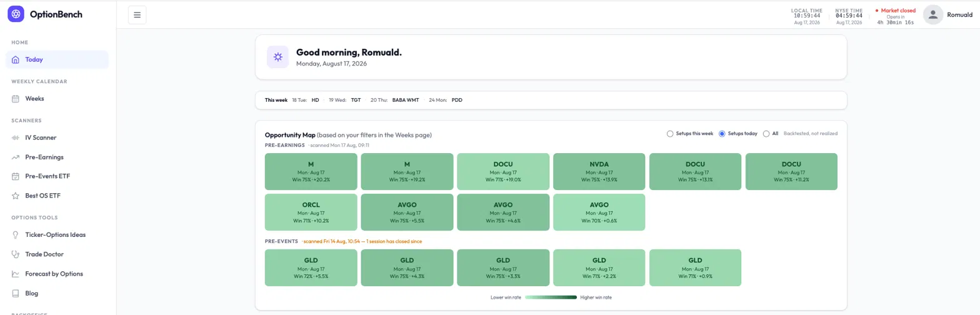Open the GLD card with +0.9%
The width and height of the screenshot is (980, 315).
[x=695, y=267]
